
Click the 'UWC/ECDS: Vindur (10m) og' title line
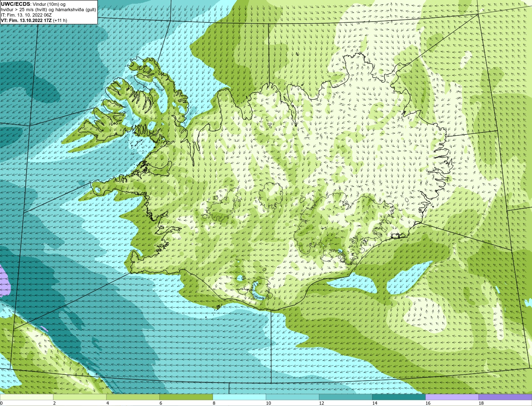pyautogui.click(x=33, y=4)
